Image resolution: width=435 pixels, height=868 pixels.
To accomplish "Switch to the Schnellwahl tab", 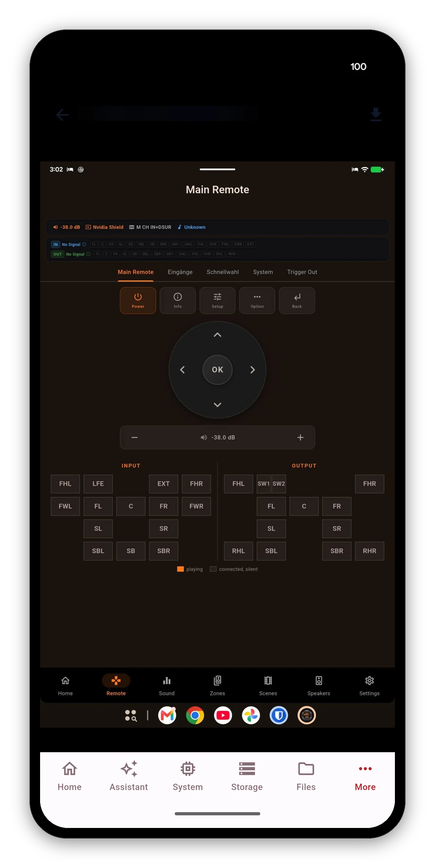I will click(x=222, y=272).
